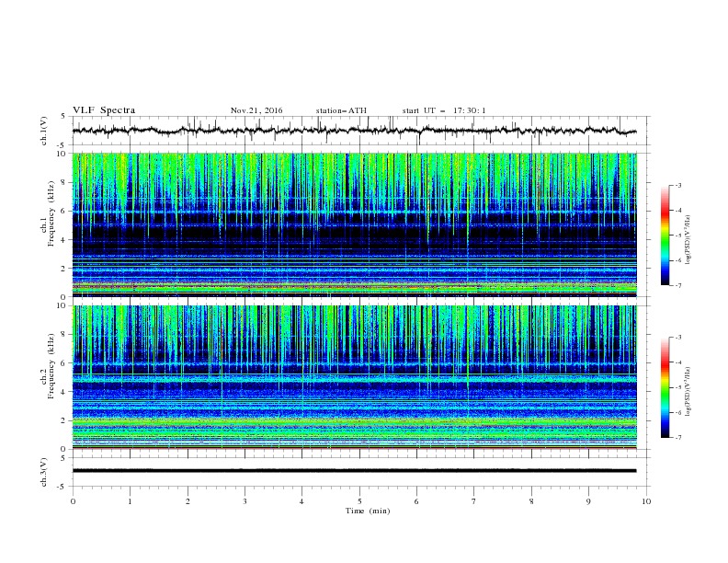728x563 pixels.
Task: Click the "ch.1(V)" axis label
Action: tap(44, 131)
